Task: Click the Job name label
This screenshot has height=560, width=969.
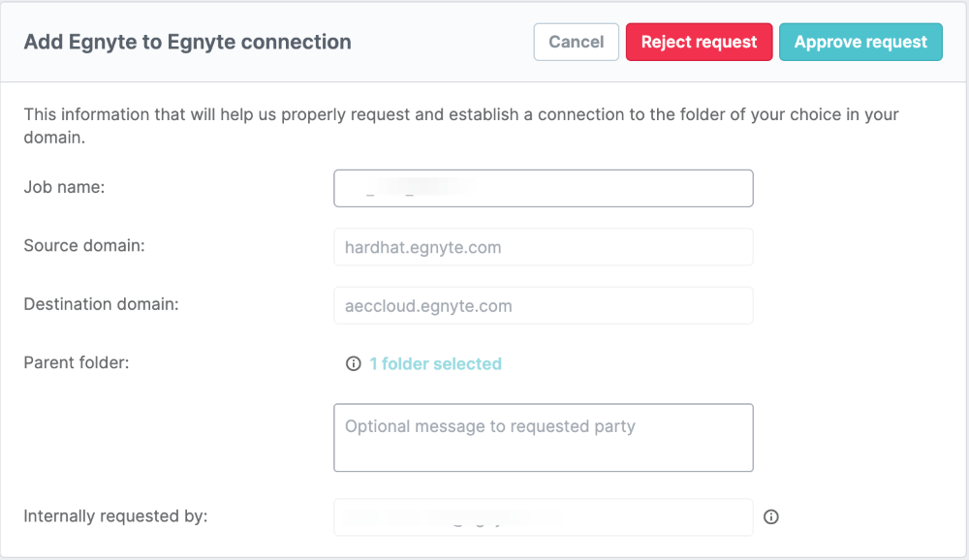Action: click(x=64, y=187)
